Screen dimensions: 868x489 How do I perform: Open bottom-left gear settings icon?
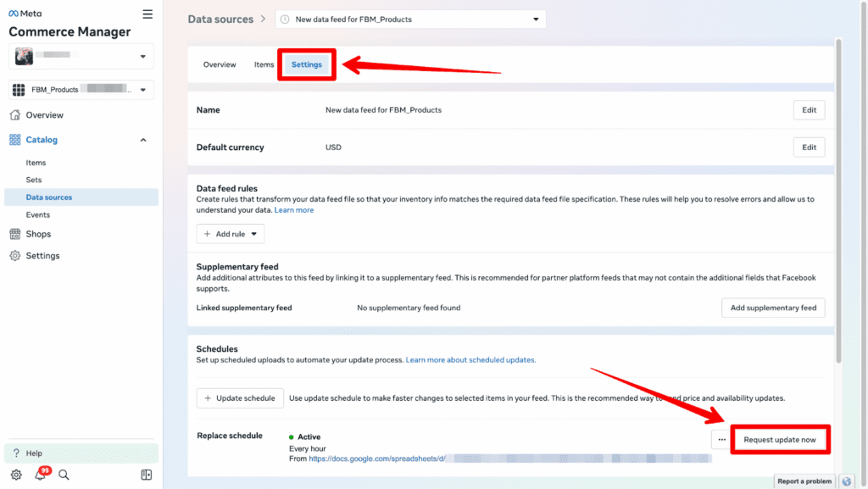tap(16, 475)
